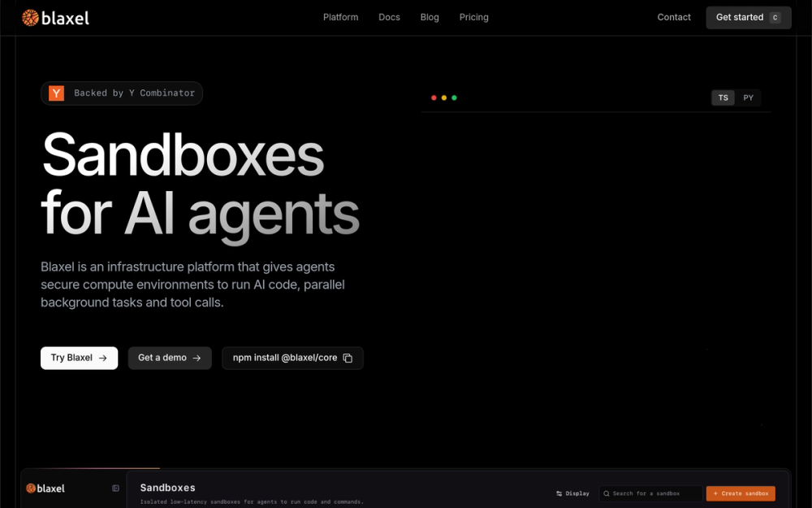Switch the code sample to TS
Image resolution: width=812 pixels, height=508 pixels.
click(723, 98)
